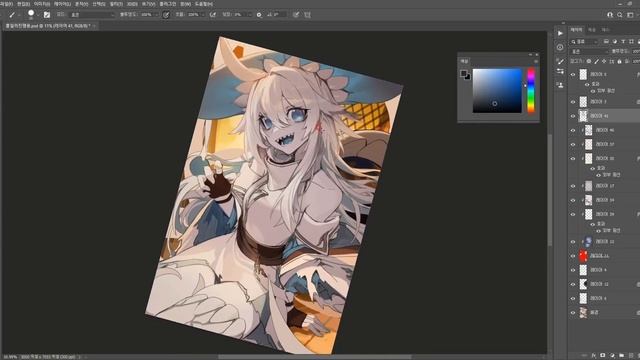Open the 편집 (Edit) menu
The width and height of the screenshot is (640, 360).
23,4
